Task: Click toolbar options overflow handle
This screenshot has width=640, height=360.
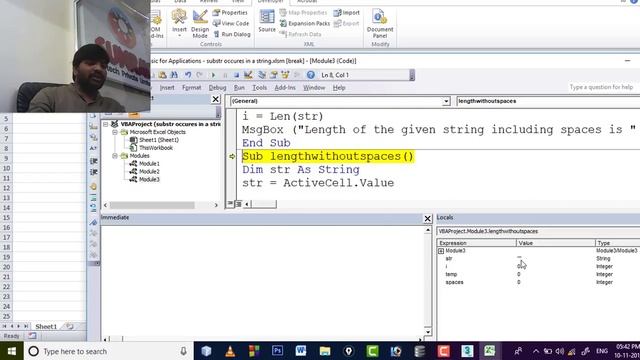Action: pos(412,75)
